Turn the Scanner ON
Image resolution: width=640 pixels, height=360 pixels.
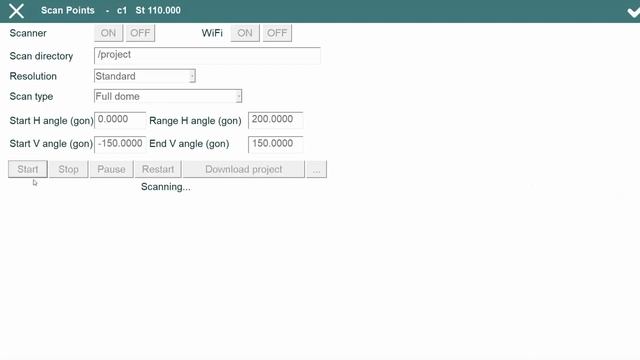[x=108, y=33]
